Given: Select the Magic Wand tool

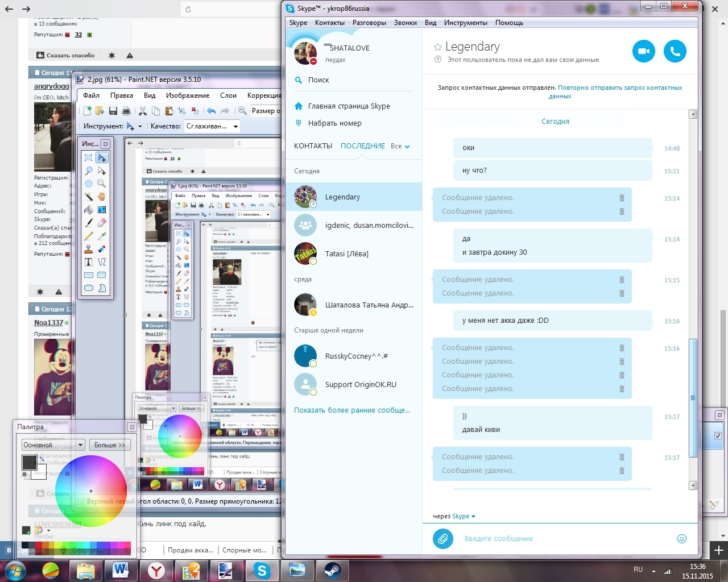Looking at the screenshot, I should (x=89, y=197).
